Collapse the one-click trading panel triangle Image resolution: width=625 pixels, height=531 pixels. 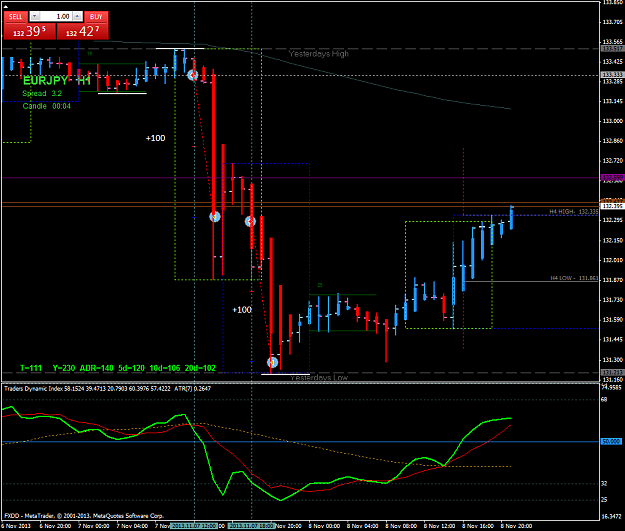[6, 6]
